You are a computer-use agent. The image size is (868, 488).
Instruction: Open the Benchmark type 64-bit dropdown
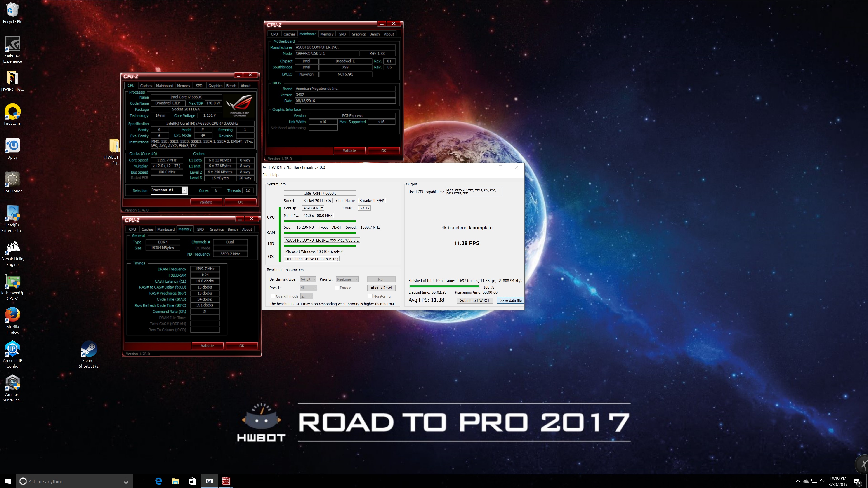308,279
